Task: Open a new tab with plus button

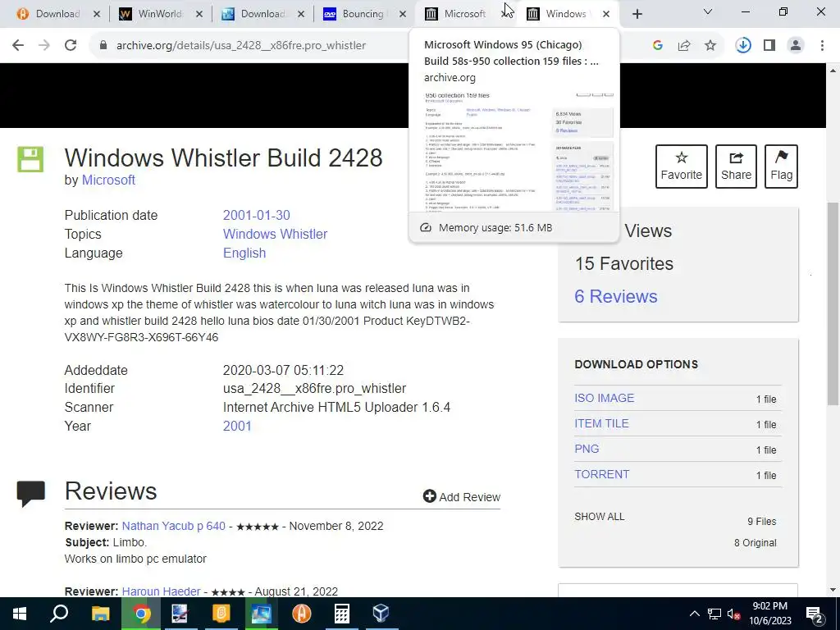Action: click(637, 14)
